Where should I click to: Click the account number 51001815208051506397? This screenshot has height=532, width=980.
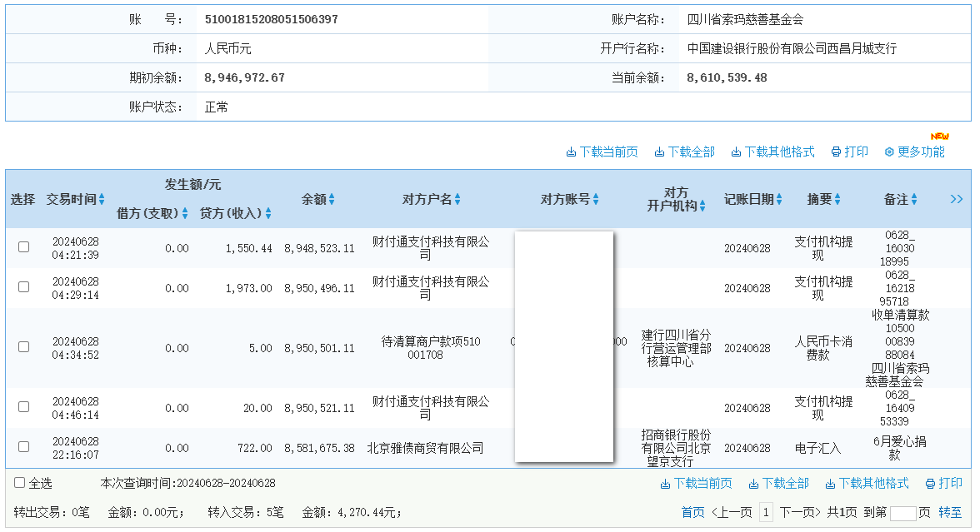tap(272, 19)
